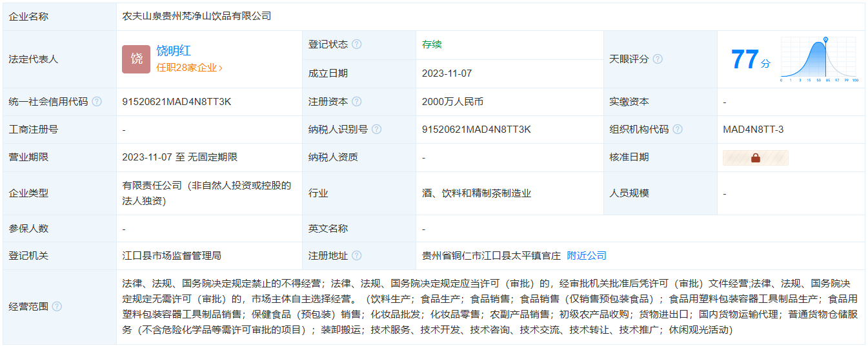Screen dimensions: 868x348
Task: Click the help icon next to 经营范围
Action: pyautogui.click(x=57, y=306)
